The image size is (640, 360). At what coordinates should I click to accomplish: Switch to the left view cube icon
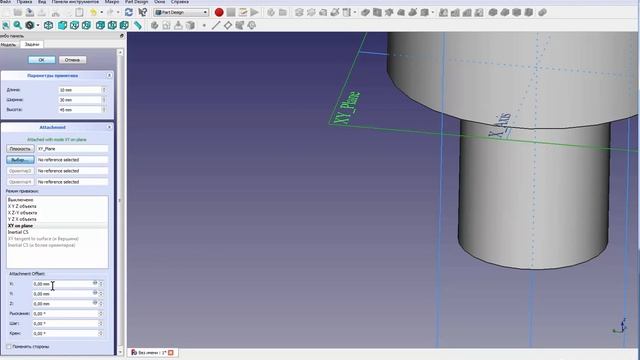[124, 25]
